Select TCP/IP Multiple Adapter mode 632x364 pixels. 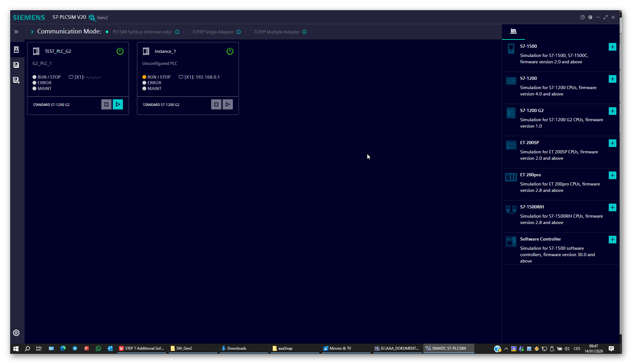tap(248, 32)
